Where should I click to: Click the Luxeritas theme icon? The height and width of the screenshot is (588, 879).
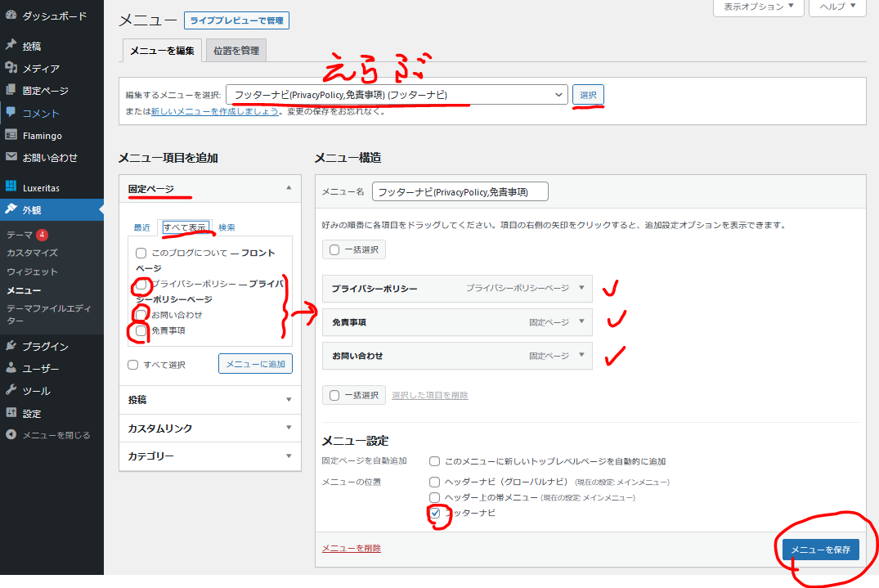(x=11, y=187)
